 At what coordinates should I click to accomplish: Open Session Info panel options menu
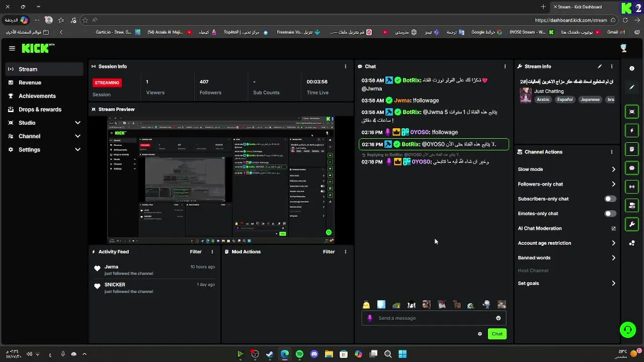click(x=345, y=66)
